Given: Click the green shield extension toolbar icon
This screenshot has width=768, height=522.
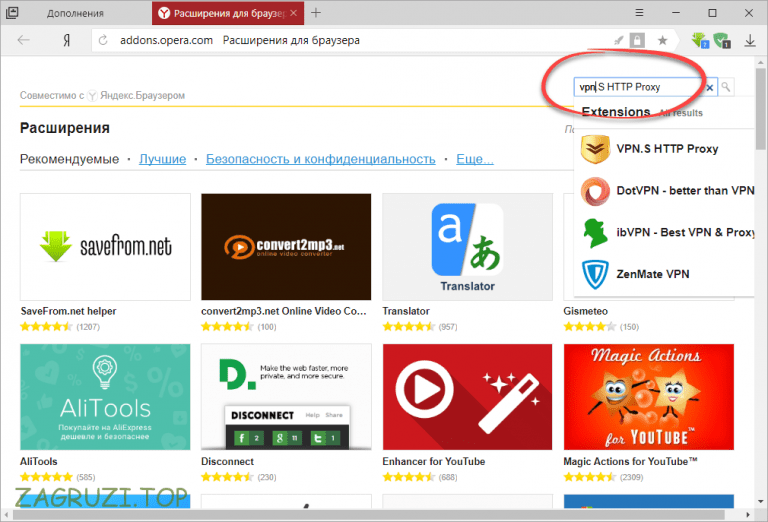Looking at the screenshot, I should (722, 40).
